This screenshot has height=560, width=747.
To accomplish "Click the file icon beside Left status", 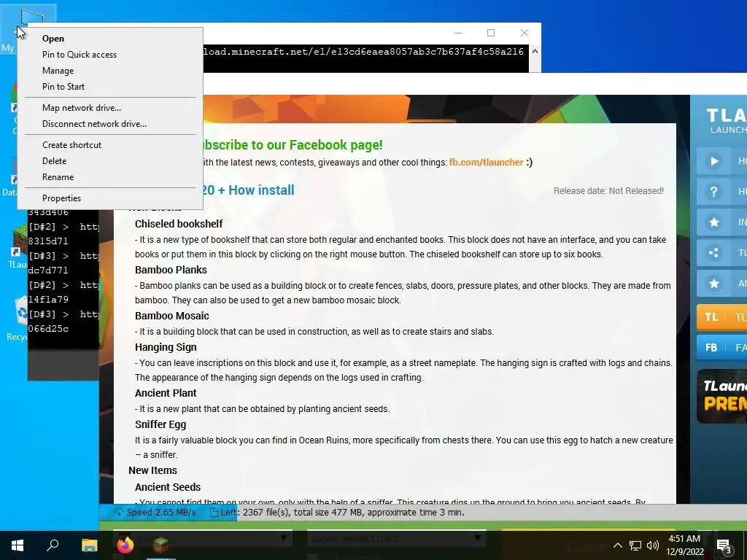I will pyautogui.click(x=214, y=513).
